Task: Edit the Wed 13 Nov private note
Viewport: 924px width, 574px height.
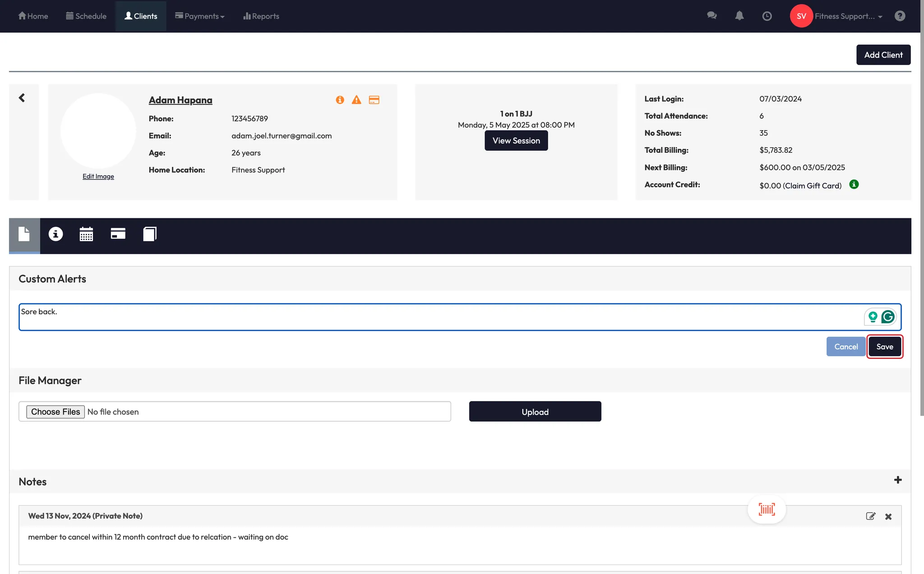Action: tap(870, 516)
